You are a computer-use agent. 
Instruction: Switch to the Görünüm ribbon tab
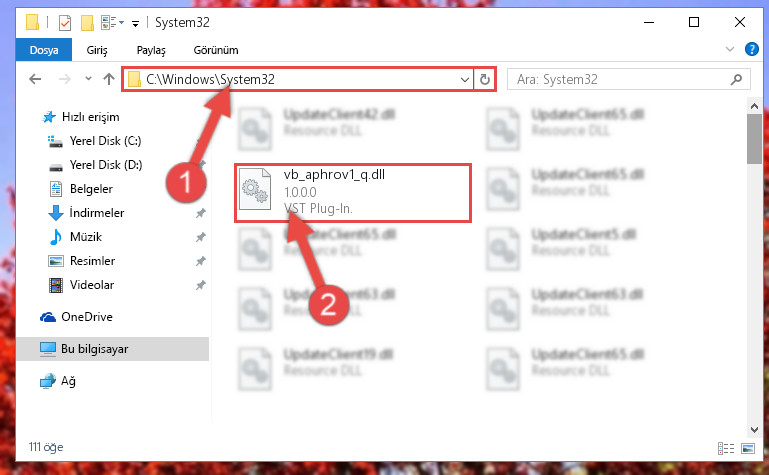click(216, 50)
